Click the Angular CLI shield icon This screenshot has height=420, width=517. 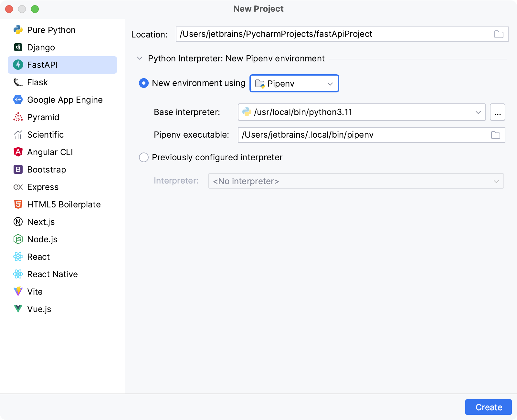[18, 152]
